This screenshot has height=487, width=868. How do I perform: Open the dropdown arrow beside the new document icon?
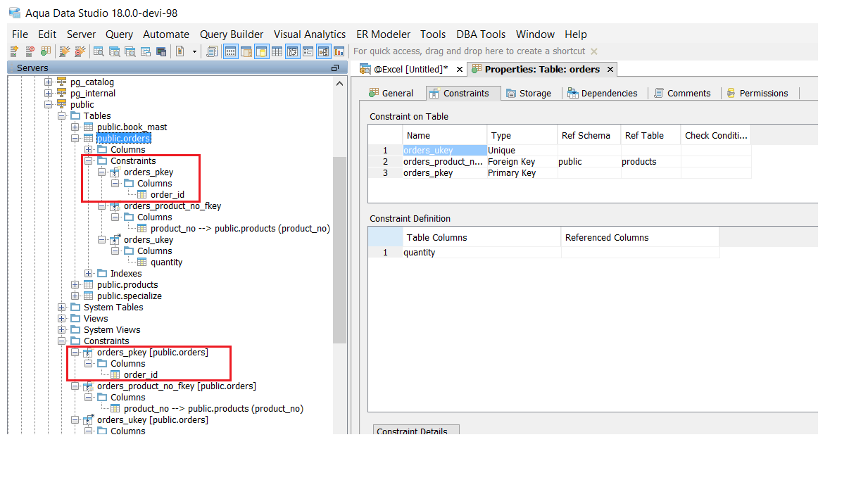[x=194, y=51]
